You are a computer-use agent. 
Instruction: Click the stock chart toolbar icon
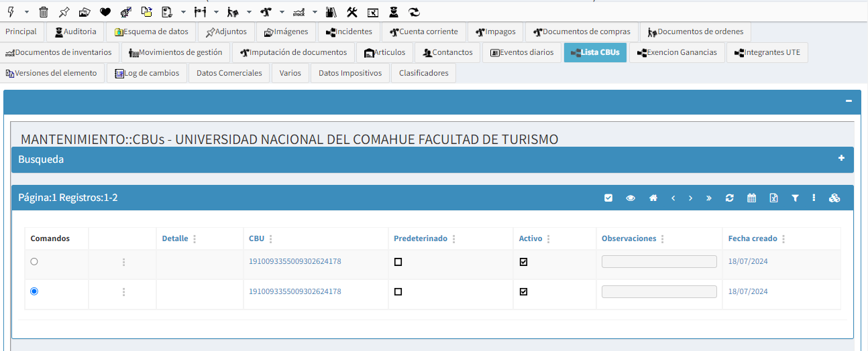[x=299, y=13]
